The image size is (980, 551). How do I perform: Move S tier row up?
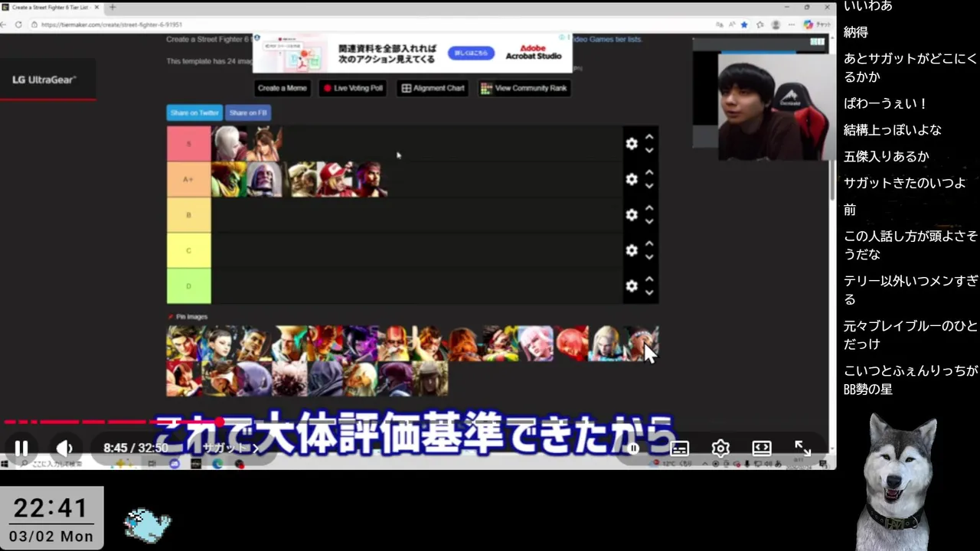tap(649, 137)
